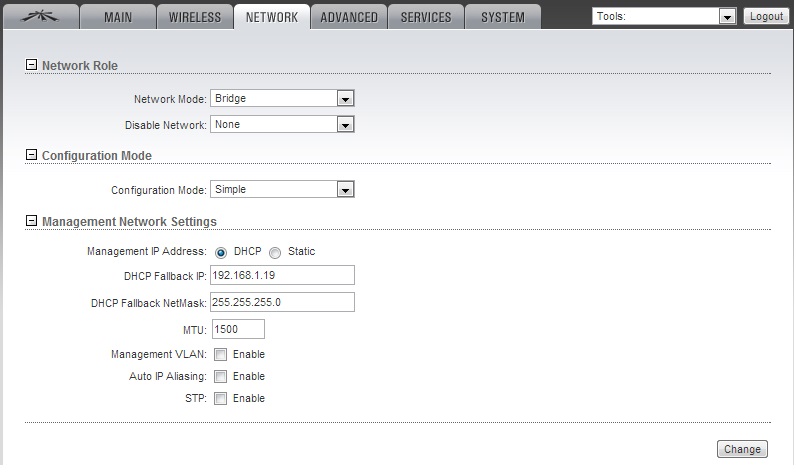Switch to the WIRELESS tab

pyautogui.click(x=195, y=17)
